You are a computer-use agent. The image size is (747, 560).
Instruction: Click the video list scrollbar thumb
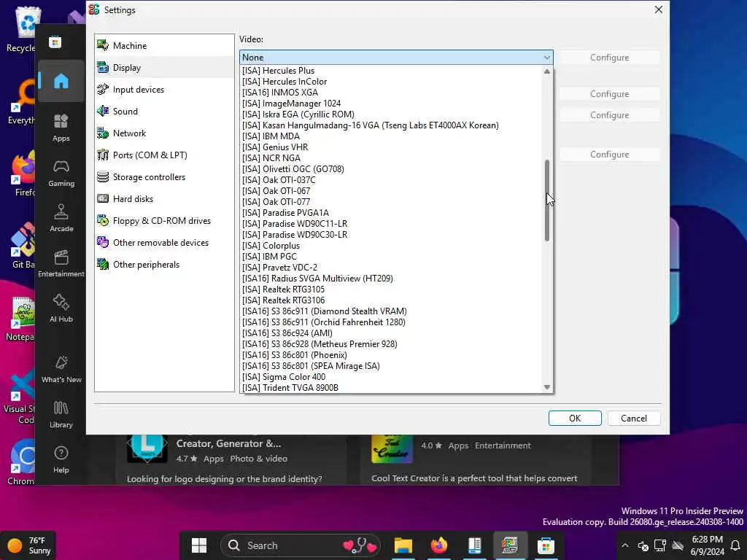(547, 200)
